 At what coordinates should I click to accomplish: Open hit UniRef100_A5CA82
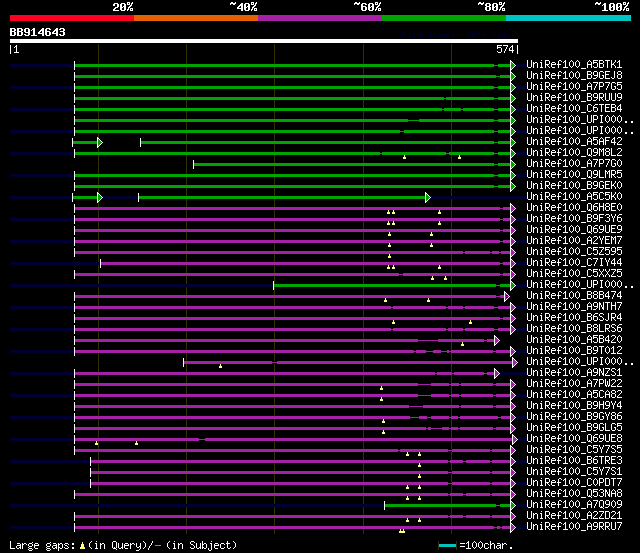[574, 395]
